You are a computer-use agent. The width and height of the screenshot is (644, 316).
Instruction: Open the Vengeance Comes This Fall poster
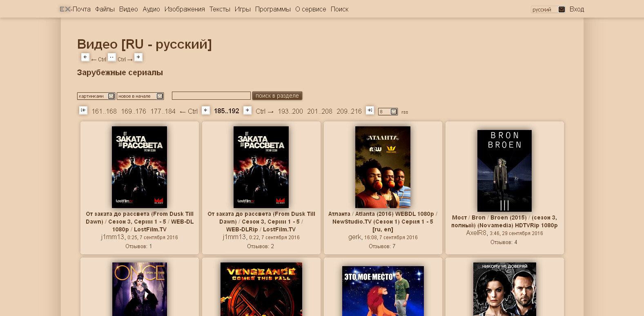pyautogui.click(x=261, y=289)
